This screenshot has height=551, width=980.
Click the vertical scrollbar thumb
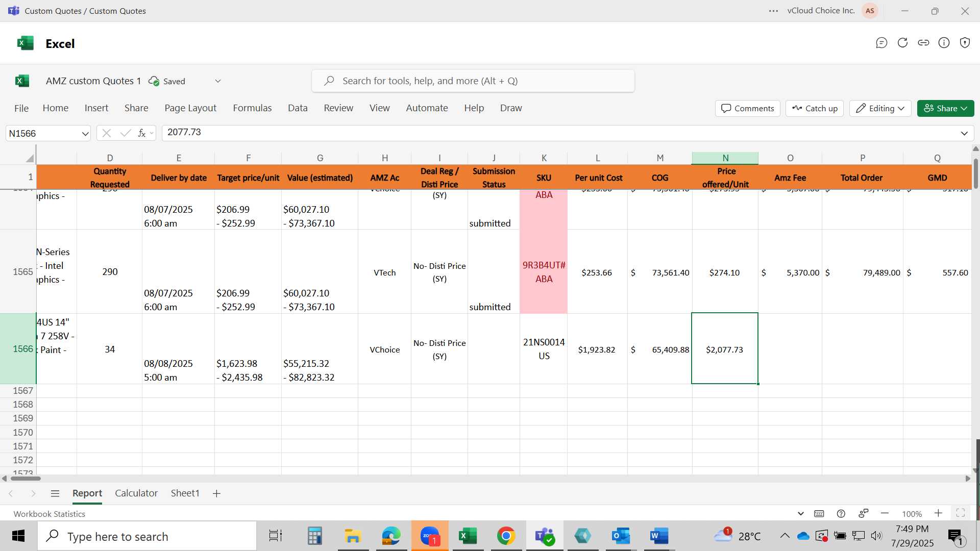click(975, 173)
